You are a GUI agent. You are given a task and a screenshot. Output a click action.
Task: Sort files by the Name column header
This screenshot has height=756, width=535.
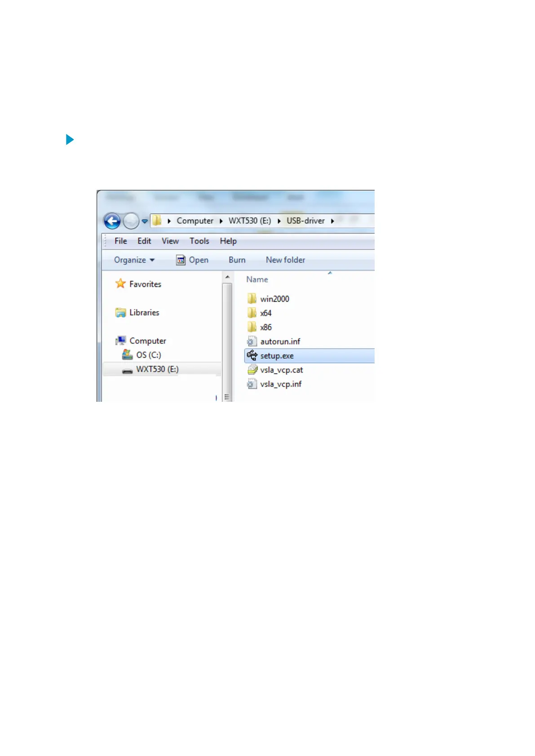(257, 279)
